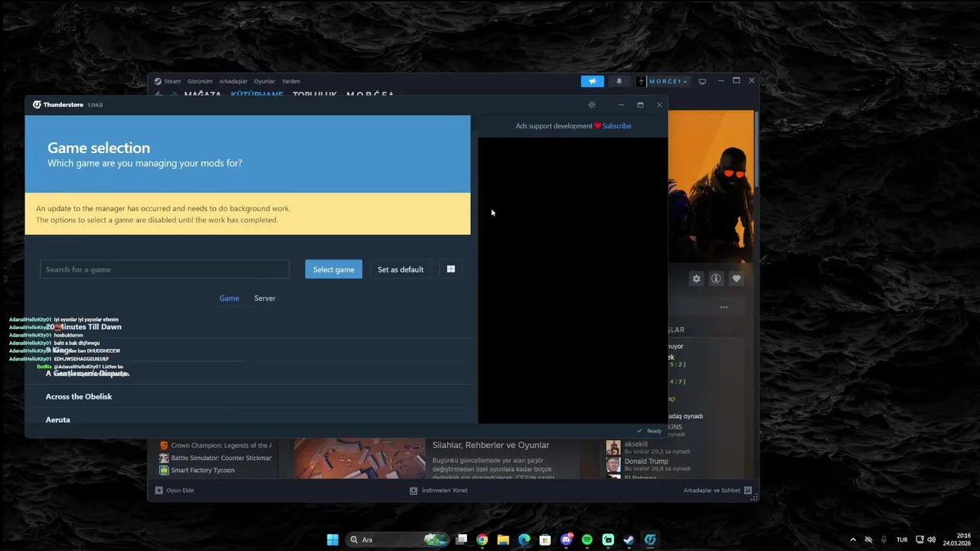Image resolution: width=980 pixels, height=551 pixels.
Task: Open the Windows Start menu
Action: tap(332, 540)
